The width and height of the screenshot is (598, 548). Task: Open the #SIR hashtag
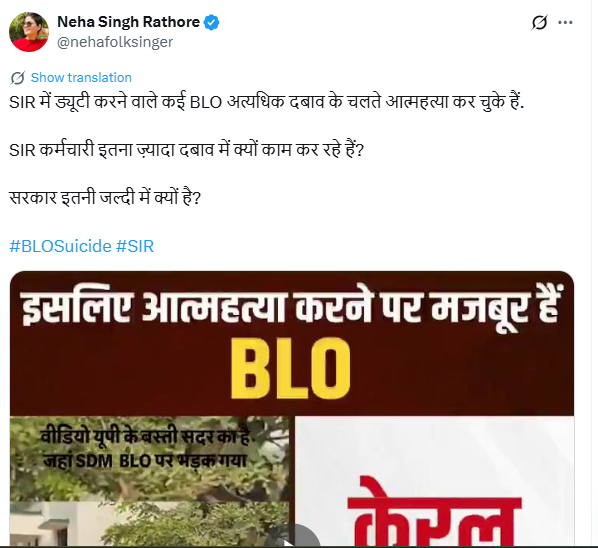click(x=135, y=246)
